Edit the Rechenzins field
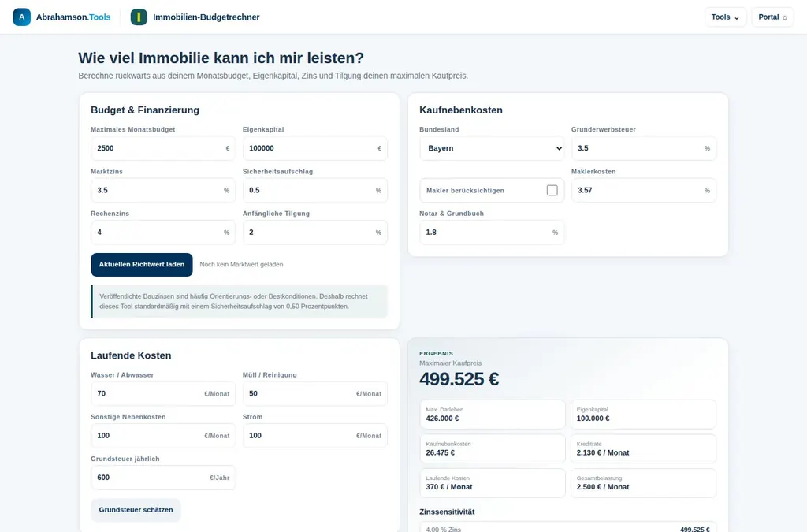Image resolution: width=807 pixels, height=532 pixels. coord(163,232)
